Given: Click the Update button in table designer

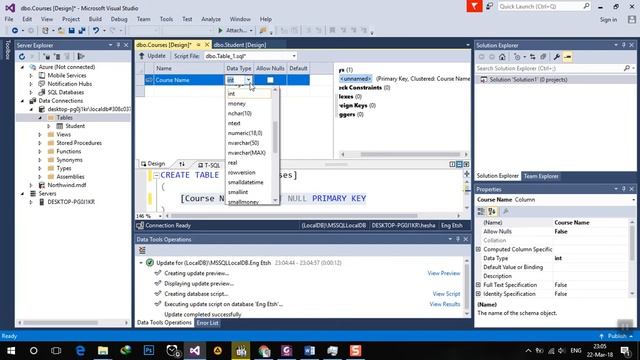Looking at the screenshot, I should coord(153,56).
